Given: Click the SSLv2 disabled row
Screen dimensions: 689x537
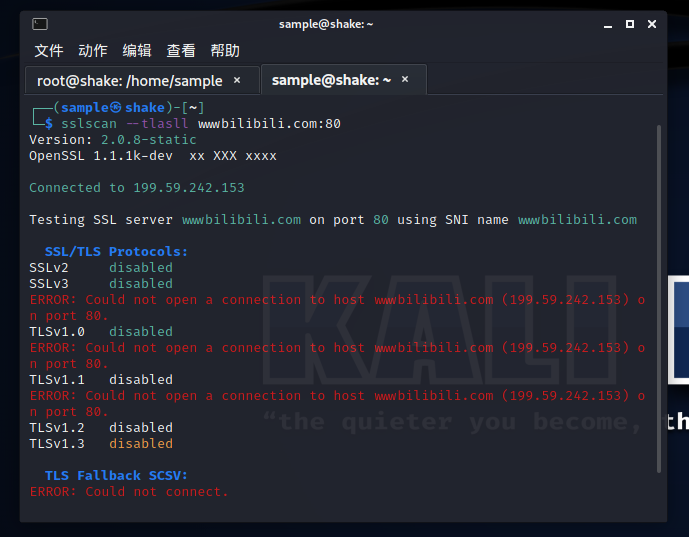Looking at the screenshot, I should (101, 268).
